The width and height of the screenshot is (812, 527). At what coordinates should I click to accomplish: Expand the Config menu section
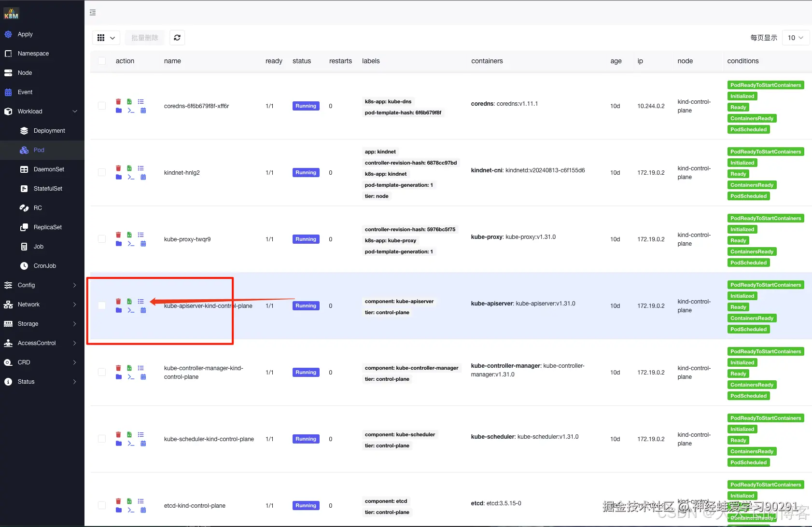42,285
